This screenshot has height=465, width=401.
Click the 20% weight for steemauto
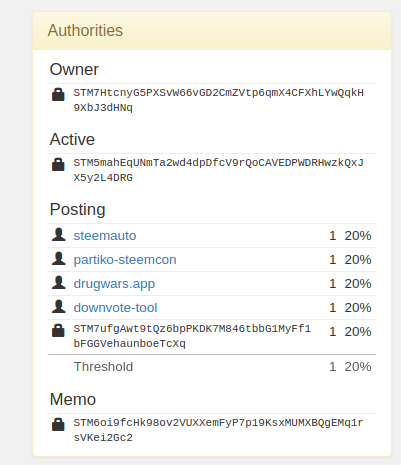click(x=358, y=236)
